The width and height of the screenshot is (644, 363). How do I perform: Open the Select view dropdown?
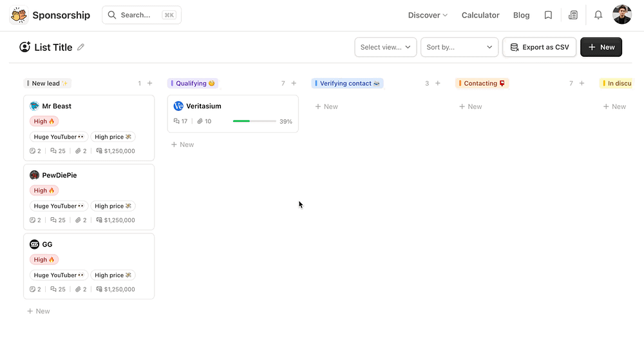pyautogui.click(x=385, y=47)
